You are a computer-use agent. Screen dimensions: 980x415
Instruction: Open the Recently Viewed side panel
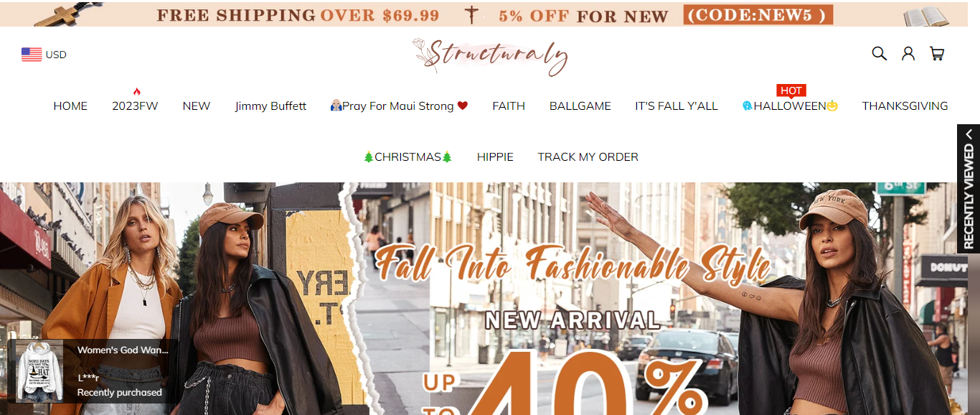pyautogui.click(x=969, y=189)
